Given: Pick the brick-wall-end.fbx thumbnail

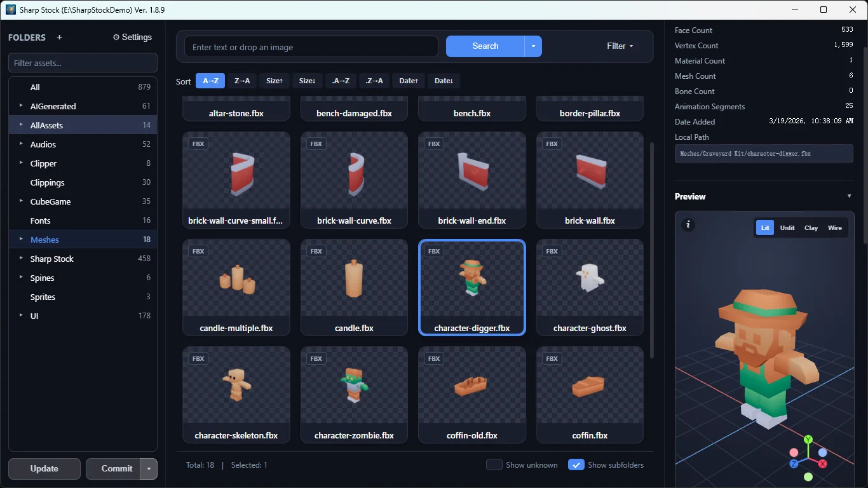Looking at the screenshot, I should [472, 180].
